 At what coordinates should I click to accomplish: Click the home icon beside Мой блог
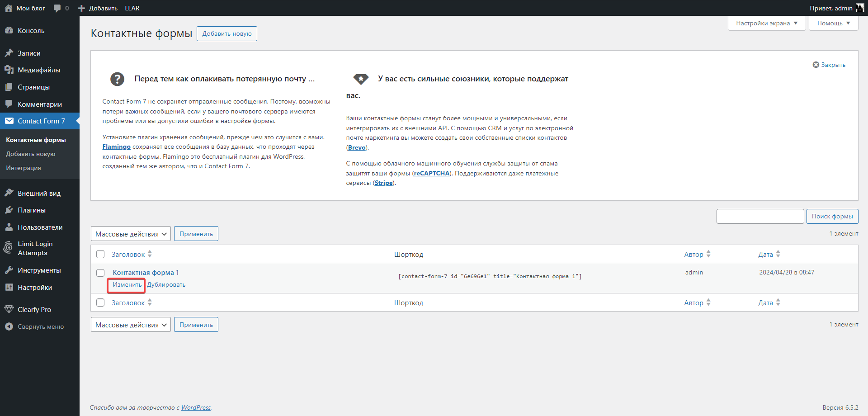(9, 8)
